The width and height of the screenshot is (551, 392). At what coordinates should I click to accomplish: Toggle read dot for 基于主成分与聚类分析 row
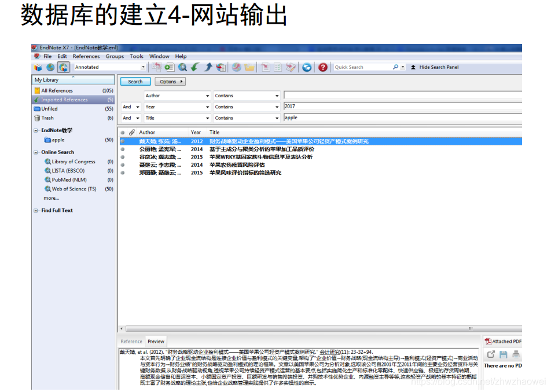[123, 149]
